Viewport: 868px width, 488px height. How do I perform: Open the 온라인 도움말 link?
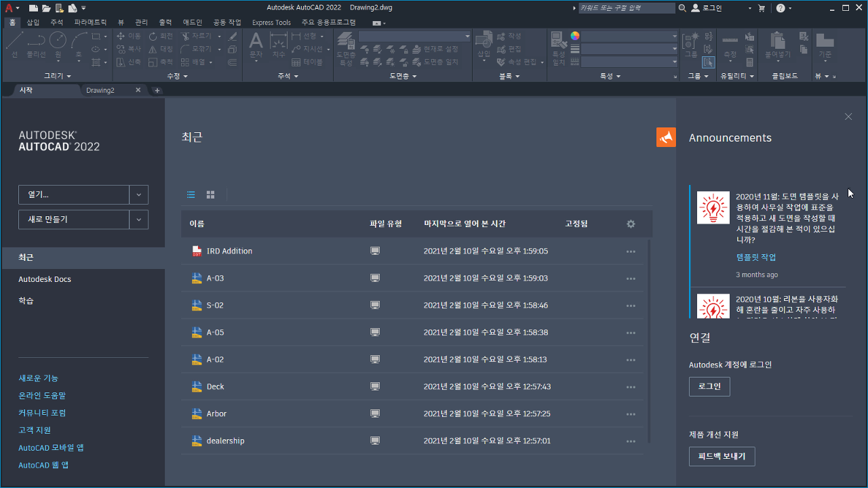point(42,395)
